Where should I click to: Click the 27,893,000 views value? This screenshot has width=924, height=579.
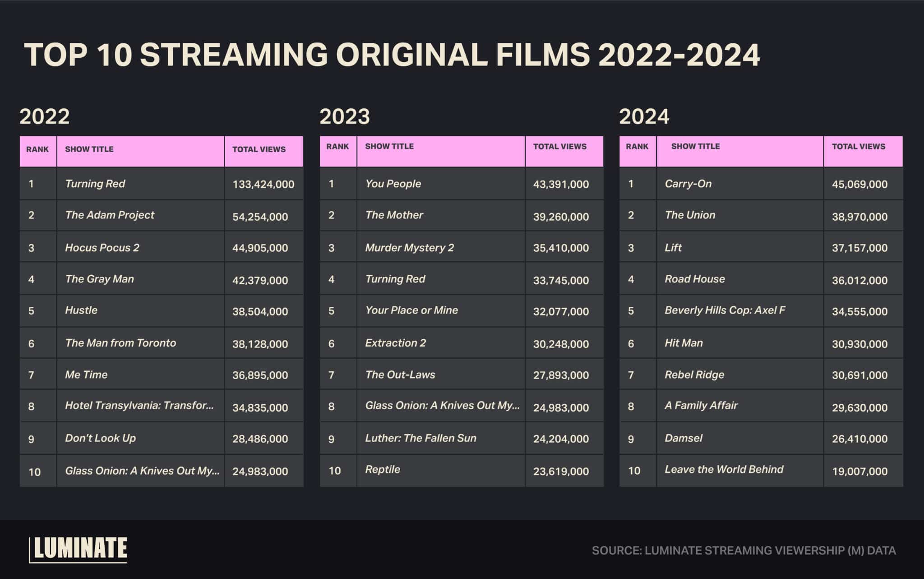coord(561,375)
